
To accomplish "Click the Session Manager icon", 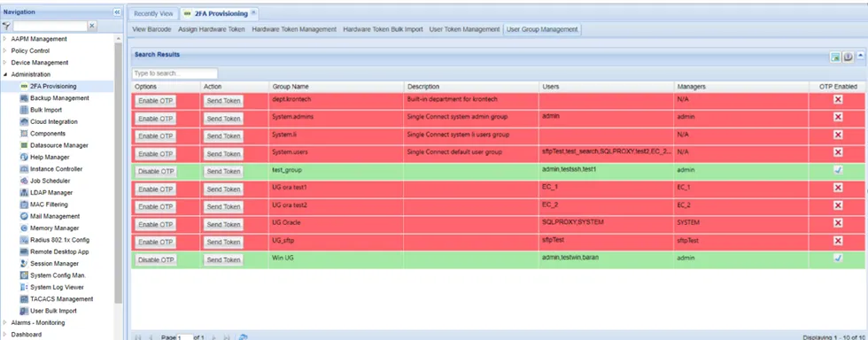I will 24,264.
